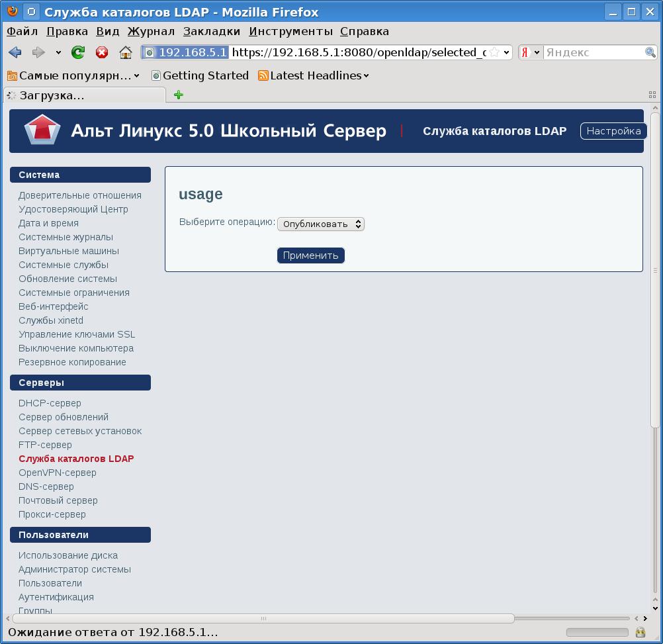Open the DNS-сервер sidebar link
Image resolution: width=663 pixels, height=644 pixels.
(x=46, y=486)
